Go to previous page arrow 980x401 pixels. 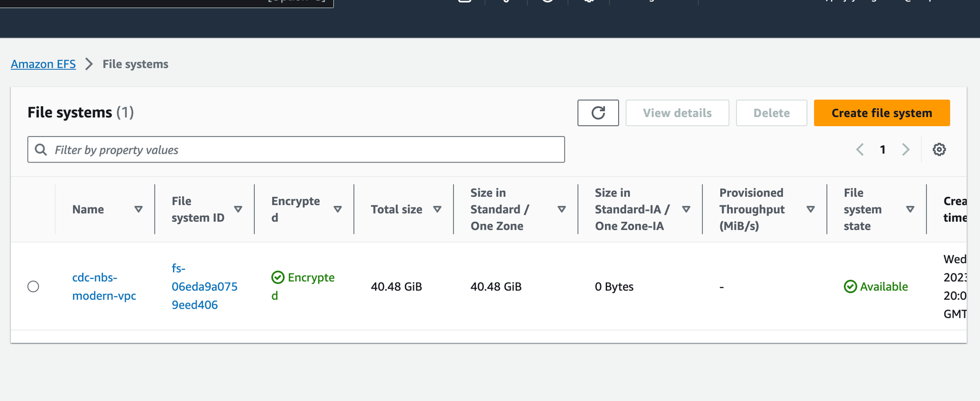pos(860,150)
